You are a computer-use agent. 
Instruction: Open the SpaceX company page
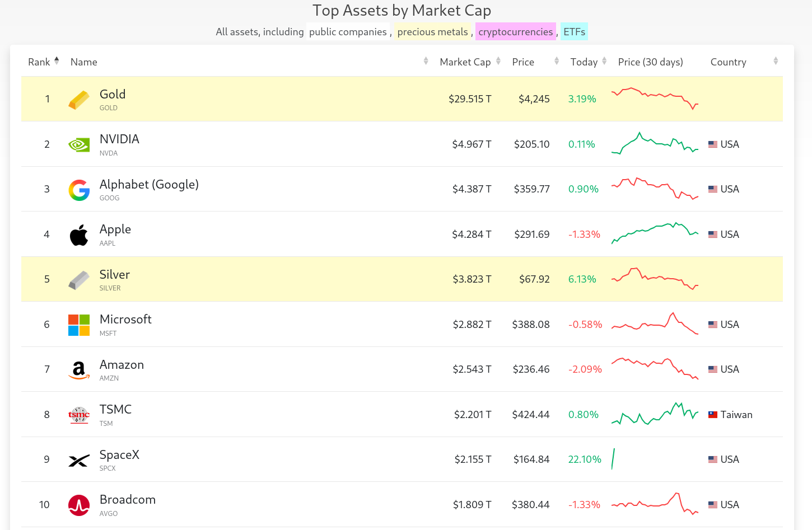(x=119, y=455)
